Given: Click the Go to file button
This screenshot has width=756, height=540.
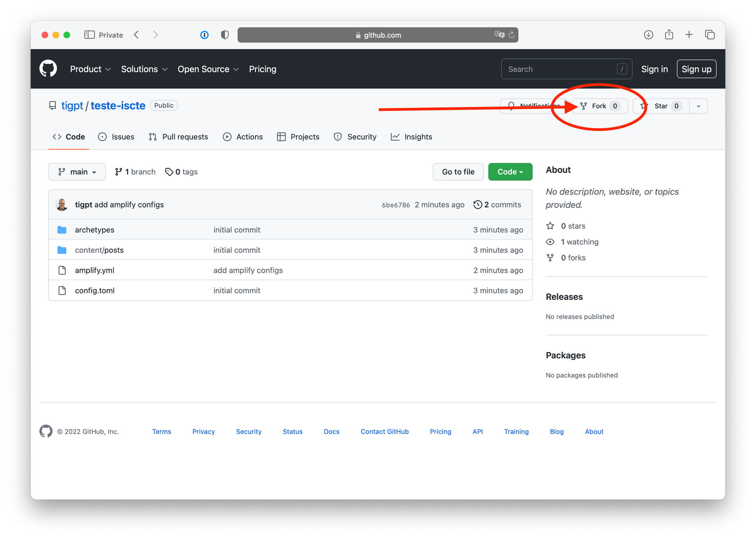Looking at the screenshot, I should (x=458, y=172).
